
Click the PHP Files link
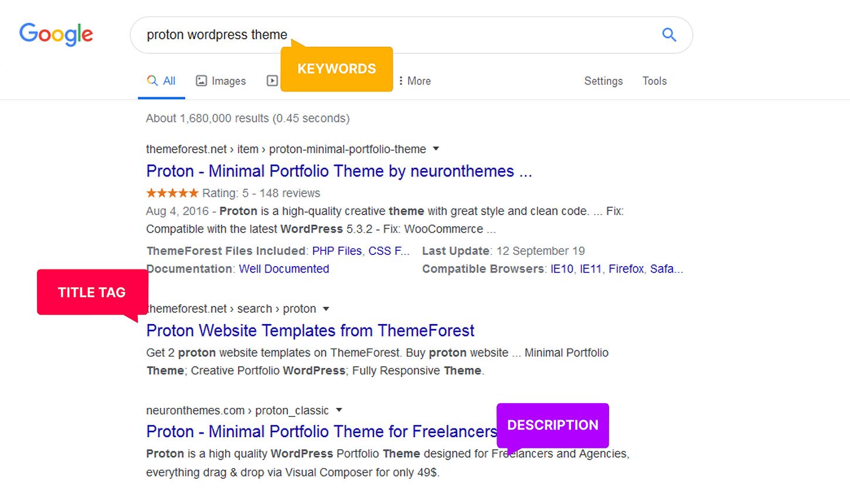tap(336, 251)
